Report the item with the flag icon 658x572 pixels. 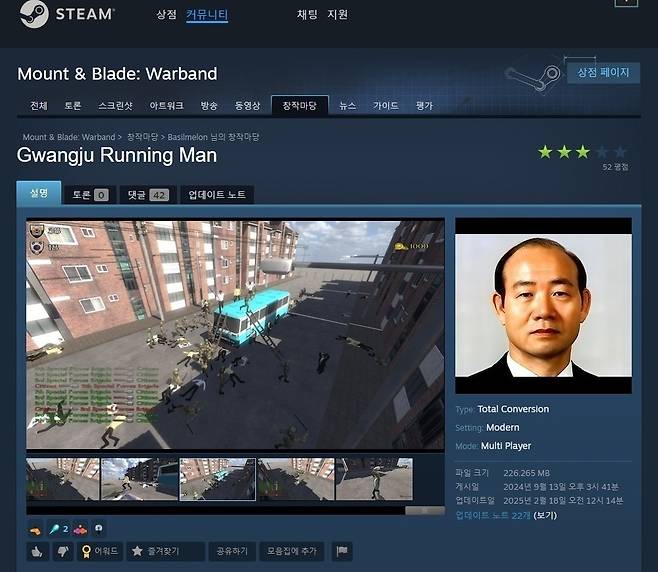click(341, 551)
